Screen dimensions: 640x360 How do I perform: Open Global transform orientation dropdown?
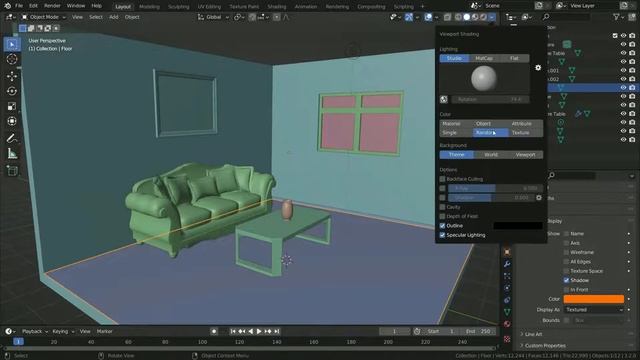point(213,17)
